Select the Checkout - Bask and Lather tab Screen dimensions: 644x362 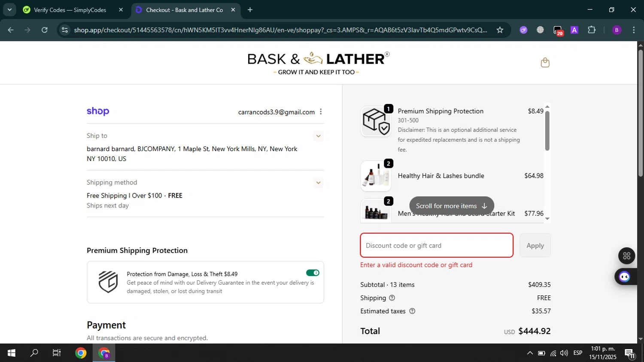[x=185, y=10]
